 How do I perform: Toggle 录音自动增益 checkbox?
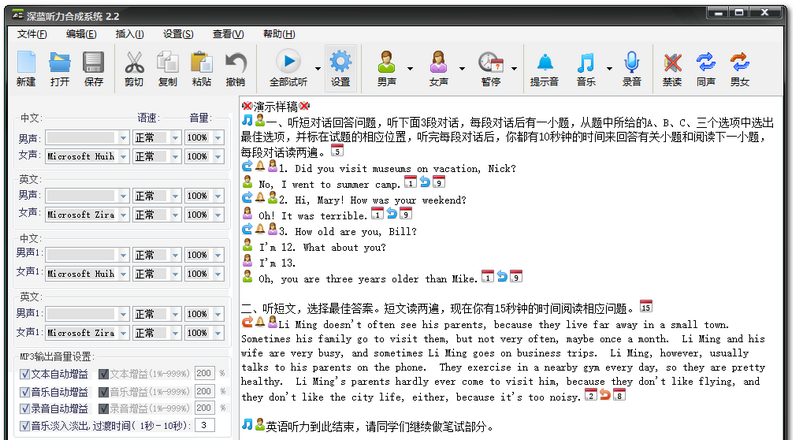24,409
